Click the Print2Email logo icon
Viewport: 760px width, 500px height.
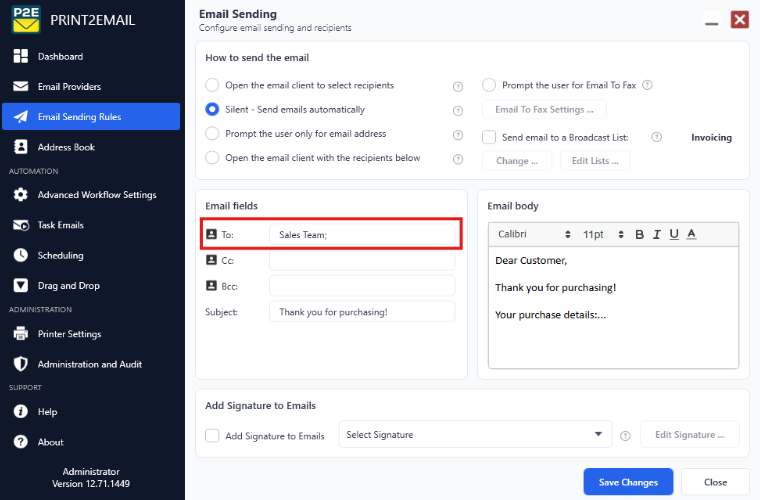[26, 19]
